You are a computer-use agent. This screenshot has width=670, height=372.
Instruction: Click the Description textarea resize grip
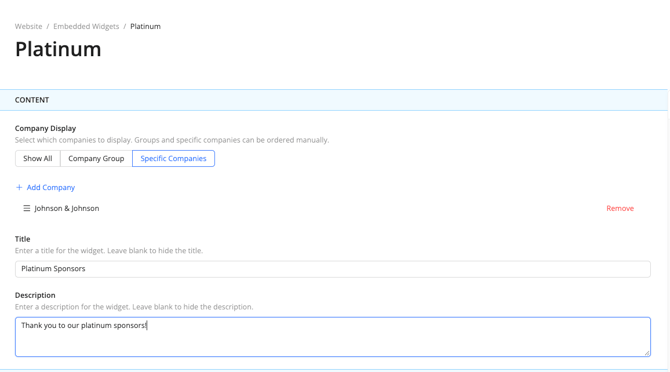click(x=646, y=353)
